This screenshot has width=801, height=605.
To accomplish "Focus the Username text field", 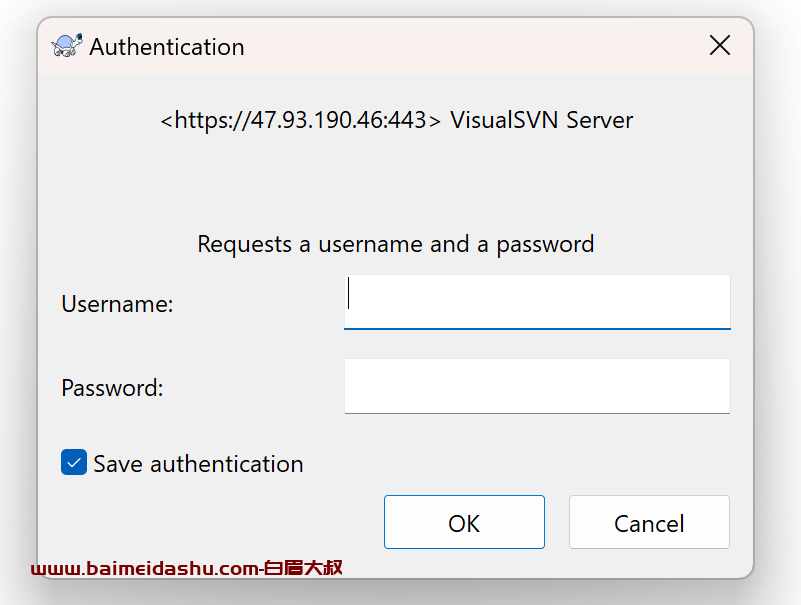I will point(537,302).
